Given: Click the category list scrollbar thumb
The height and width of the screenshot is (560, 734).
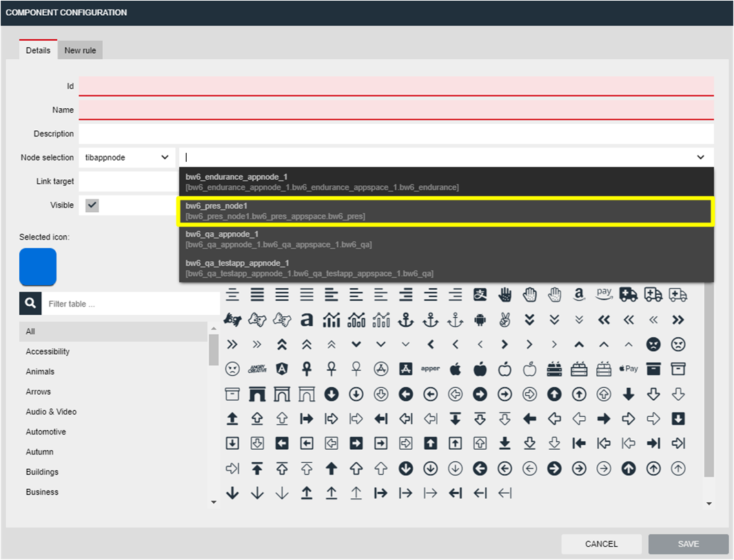Looking at the screenshot, I should click(214, 349).
